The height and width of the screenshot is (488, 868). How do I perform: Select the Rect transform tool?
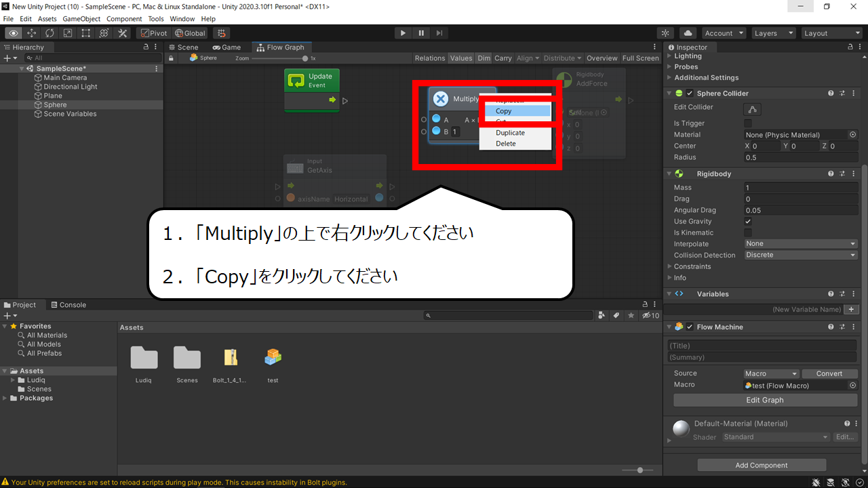[86, 33]
